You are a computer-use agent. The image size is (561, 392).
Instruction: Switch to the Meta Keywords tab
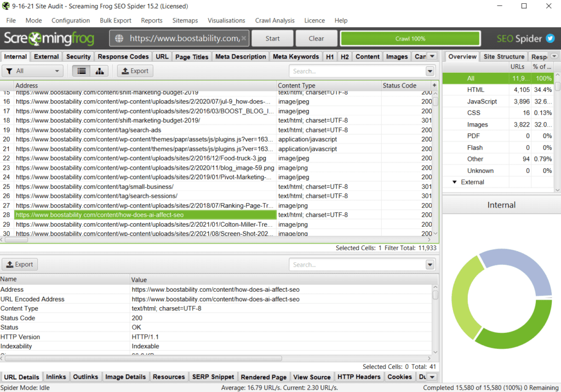click(296, 56)
